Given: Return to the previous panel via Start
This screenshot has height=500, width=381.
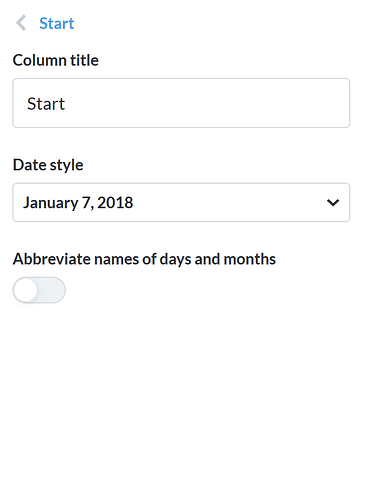Looking at the screenshot, I should click(x=57, y=23).
